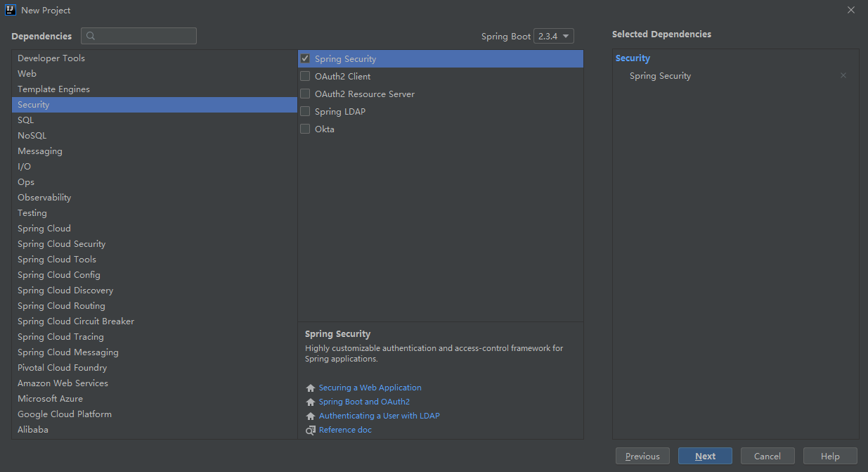Open the NoSQL dependency category

[x=32, y=136]
